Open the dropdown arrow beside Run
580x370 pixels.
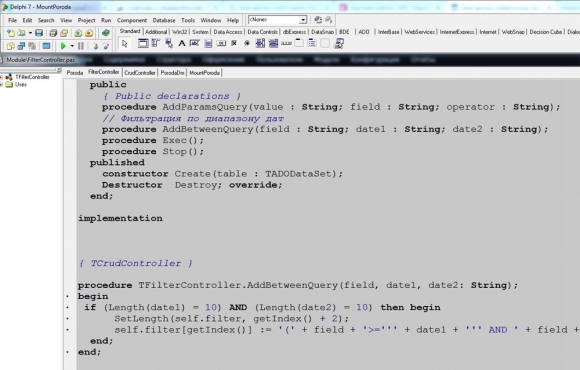pos(72,46)
